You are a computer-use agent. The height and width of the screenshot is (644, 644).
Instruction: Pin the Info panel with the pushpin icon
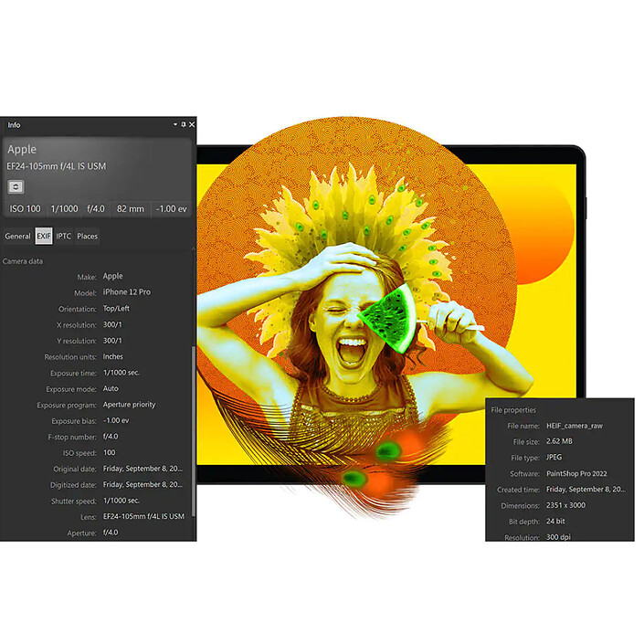click(x=184, y=124)
